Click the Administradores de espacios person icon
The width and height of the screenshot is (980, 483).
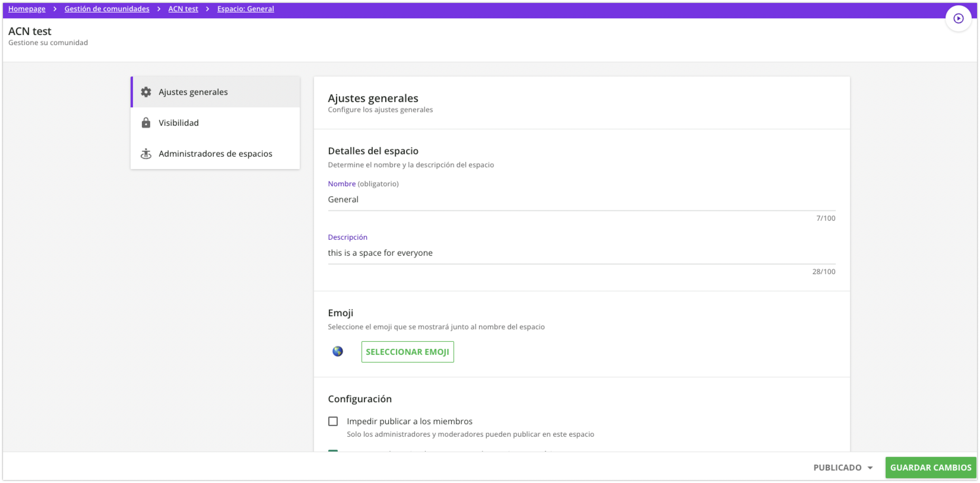point(146,154)
